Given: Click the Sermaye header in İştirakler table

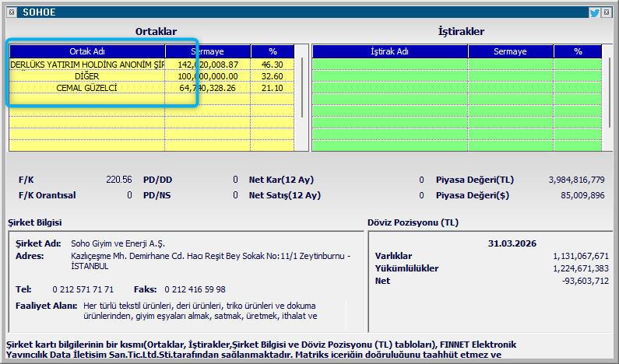Looking at the screenshot, I should click(x=511, y=51).
